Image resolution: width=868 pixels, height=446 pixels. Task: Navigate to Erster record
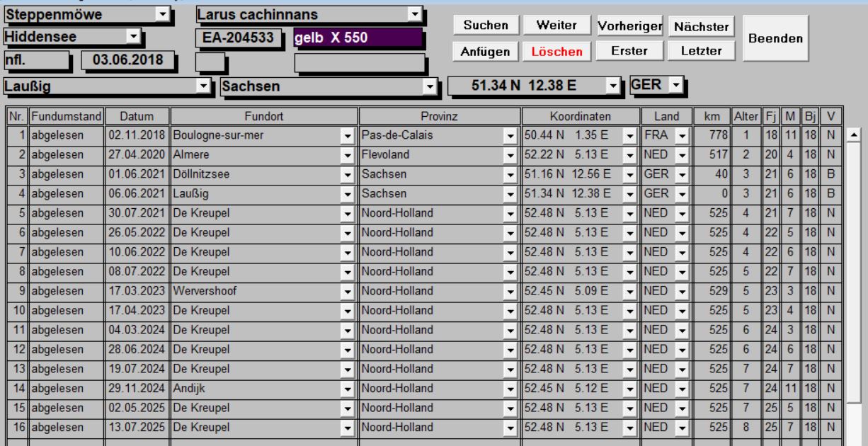[x=629, y=52]
